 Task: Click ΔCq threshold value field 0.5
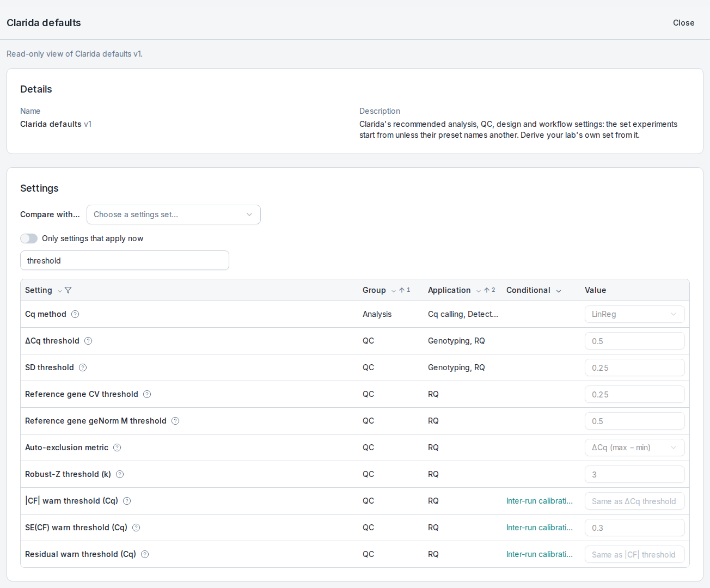[635, 341]
